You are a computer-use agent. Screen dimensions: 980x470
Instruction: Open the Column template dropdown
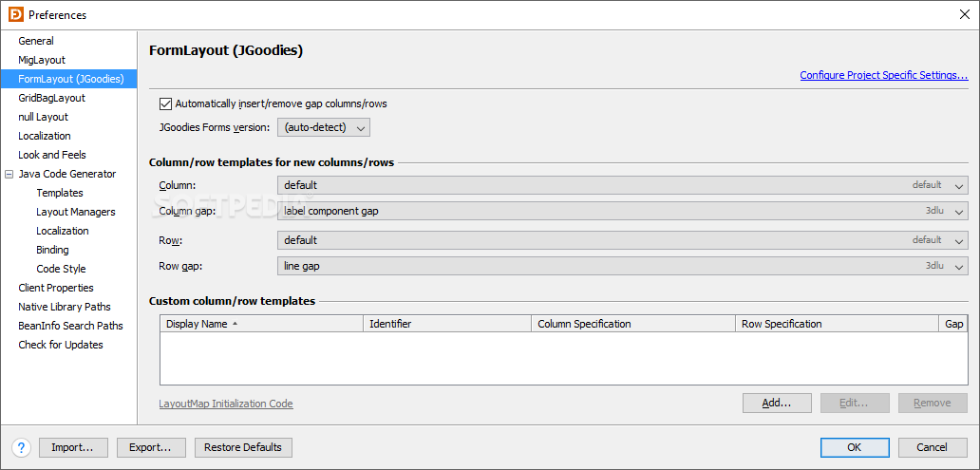point(623,185)
